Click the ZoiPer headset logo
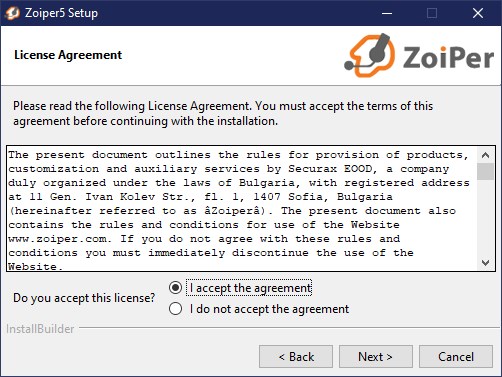502x377 pixels. (370, 55)
